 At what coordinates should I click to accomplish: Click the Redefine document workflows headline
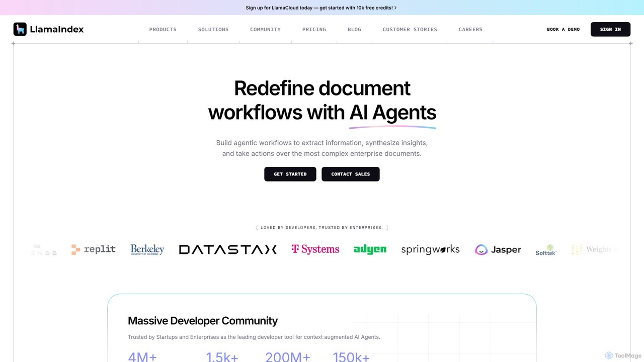322,100
